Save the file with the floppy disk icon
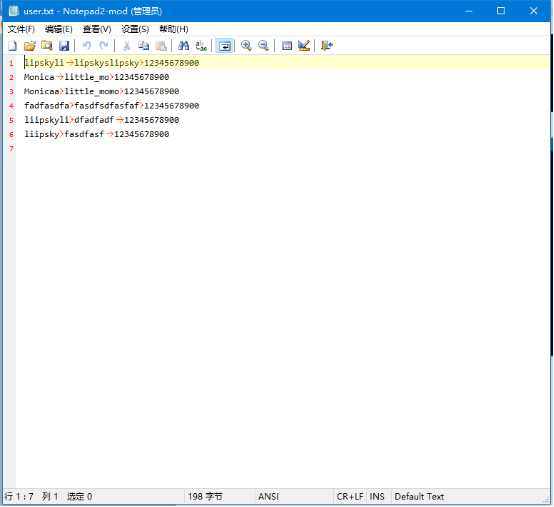This screenshot has height=507, width=554. point(64,46)
